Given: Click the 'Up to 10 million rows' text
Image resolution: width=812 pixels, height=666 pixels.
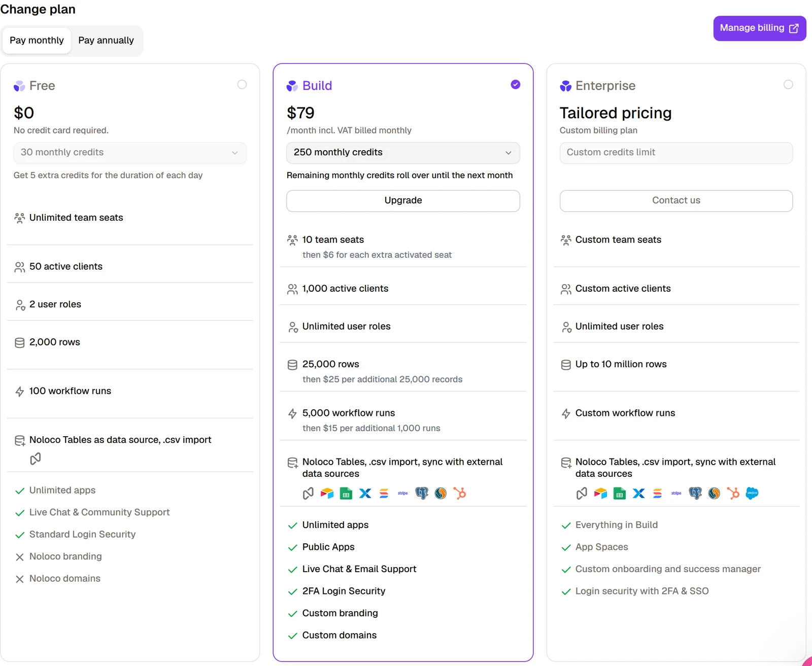Looking at the screenshot, I should point(621,364).
